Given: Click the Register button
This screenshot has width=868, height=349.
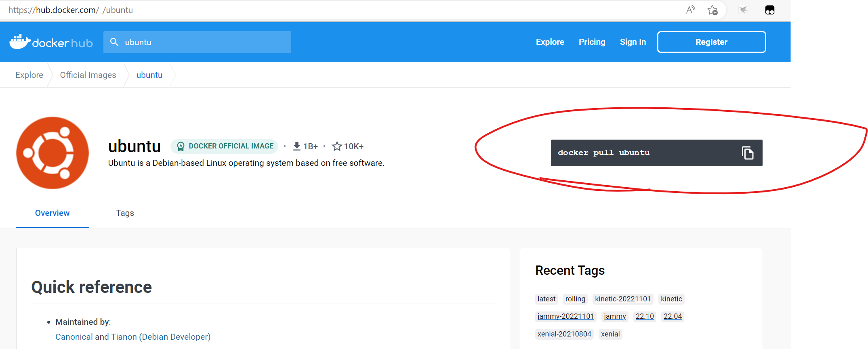Looking at the screenshot, I should coord(711,42).
